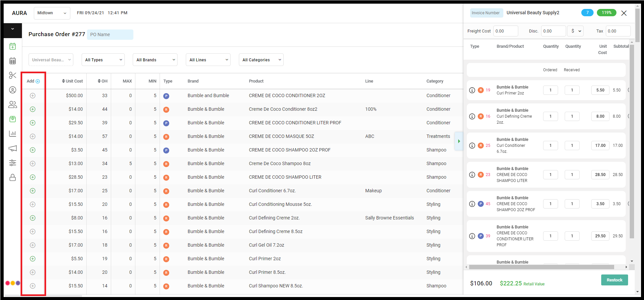The width and height of the screenshot is (644, 300).
Task: Add Creme De Coco Conditioner 8oz2 to order
Action: [33, 109]
